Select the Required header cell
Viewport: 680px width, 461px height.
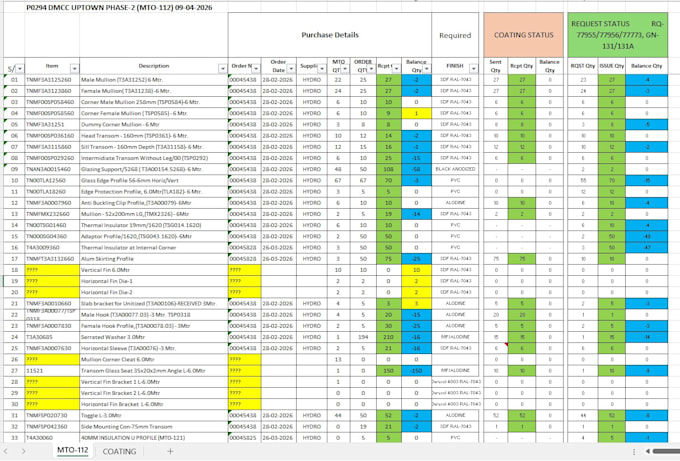coord(455,35)
